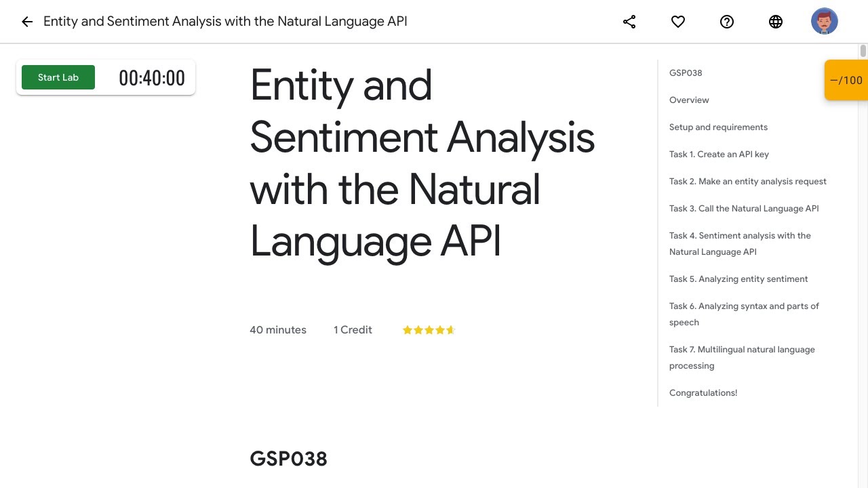Go to Task 5. Analyzing entity sentiment
Image resolution: width=868 pixels, height=488 pixels.
(x=738, y=279)
